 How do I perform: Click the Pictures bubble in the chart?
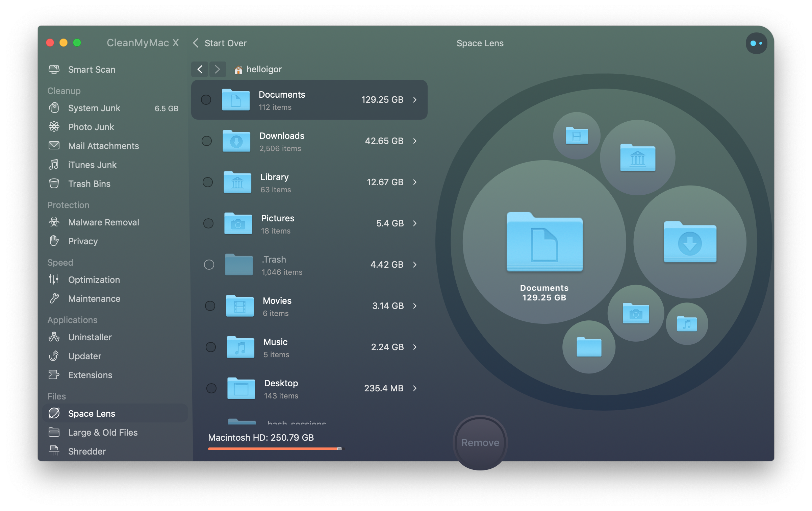click(636, 313)
